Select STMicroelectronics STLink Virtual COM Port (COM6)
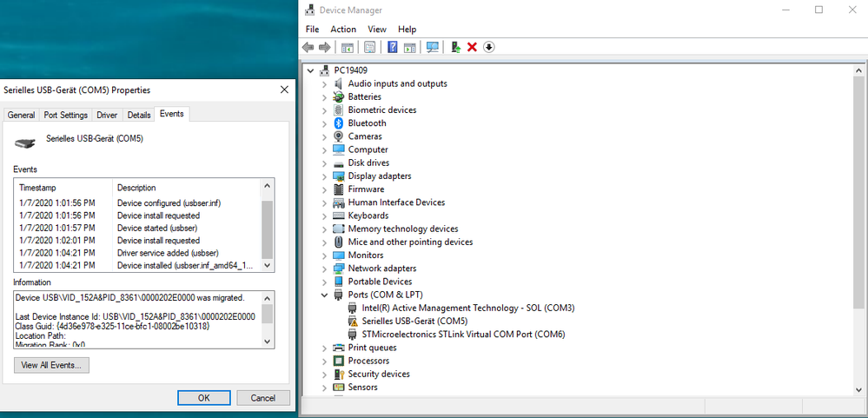 [x=463, y=335]
